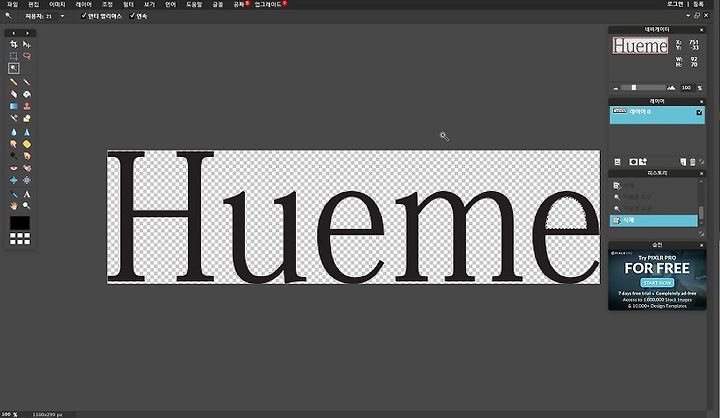The width and height of the screenshot is (720, 418).
Task: Select the Red Eye Reduction tool
Action: [x=14, y=168]
